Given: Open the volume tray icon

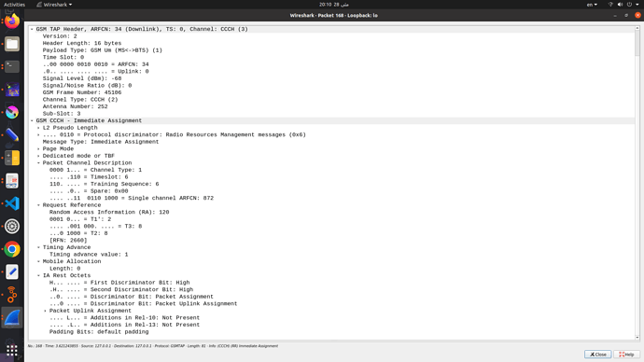Looking at the screenshot, I should click(x=620, y=5).
